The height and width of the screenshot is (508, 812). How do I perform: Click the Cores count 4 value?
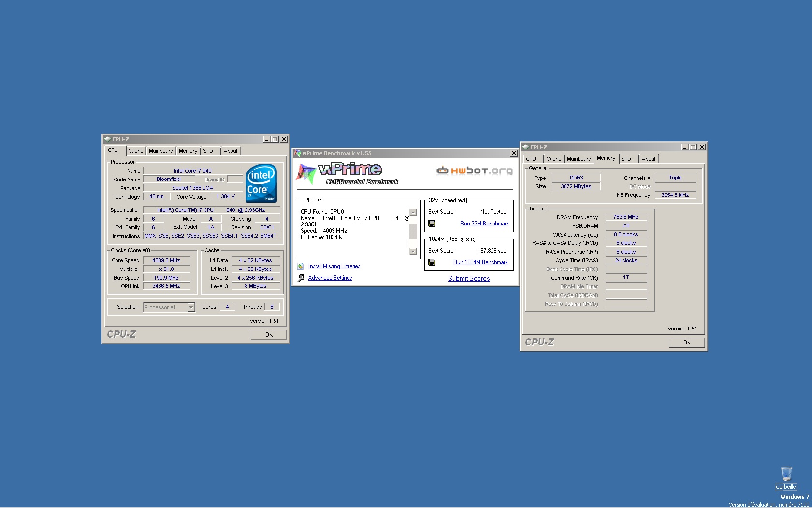pos(227,307)
